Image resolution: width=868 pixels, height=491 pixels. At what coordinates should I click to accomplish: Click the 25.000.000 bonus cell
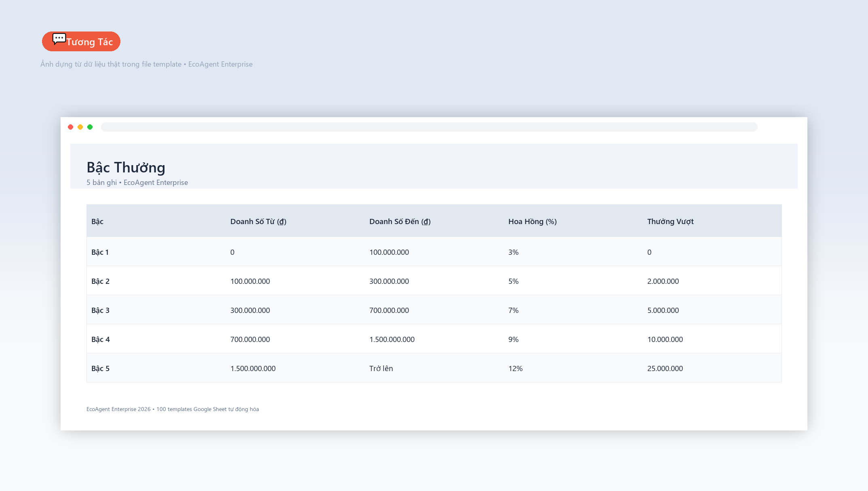click(665, 368)
